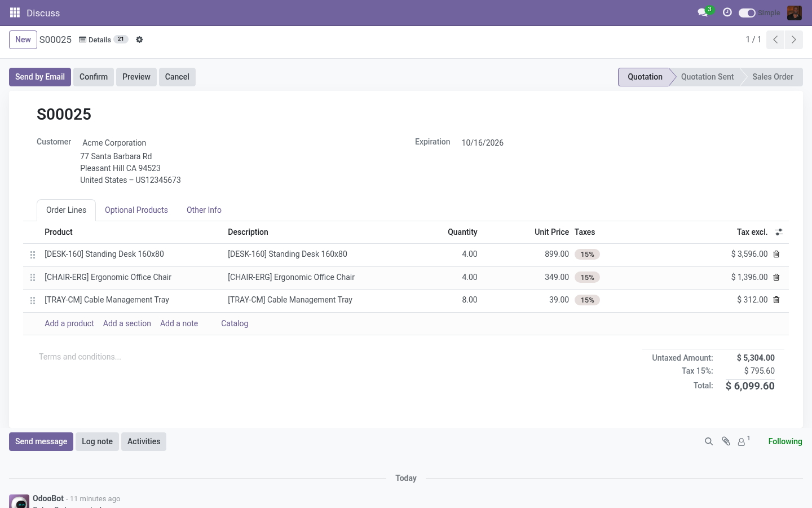Show followers list icon
812x508 pixels.
click(744, 441)
